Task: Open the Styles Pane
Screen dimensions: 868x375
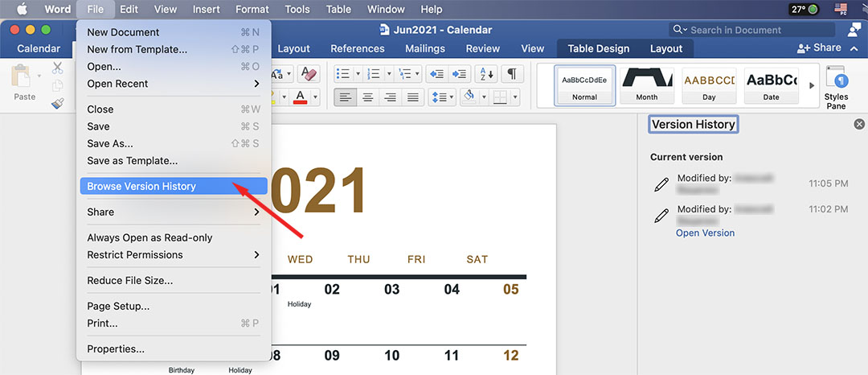Action: point(836,86)
